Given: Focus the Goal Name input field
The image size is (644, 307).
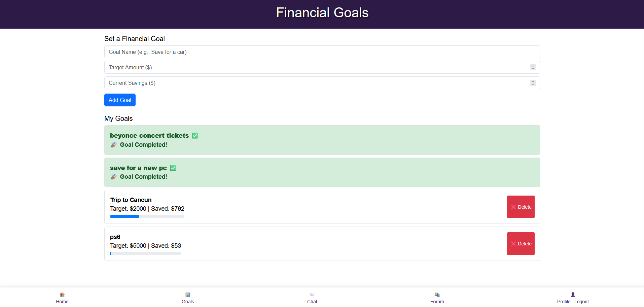Looking at the screenshot, I should (322, 52).
